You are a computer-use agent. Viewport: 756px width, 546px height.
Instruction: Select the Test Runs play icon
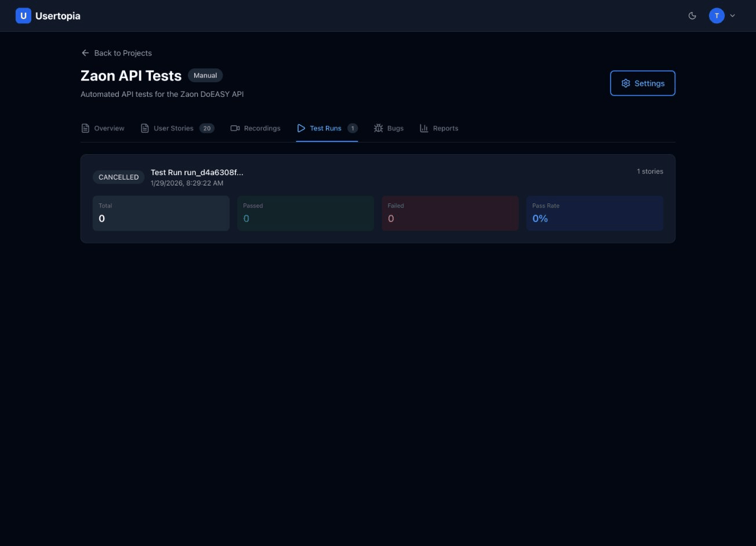pos(301,128)
